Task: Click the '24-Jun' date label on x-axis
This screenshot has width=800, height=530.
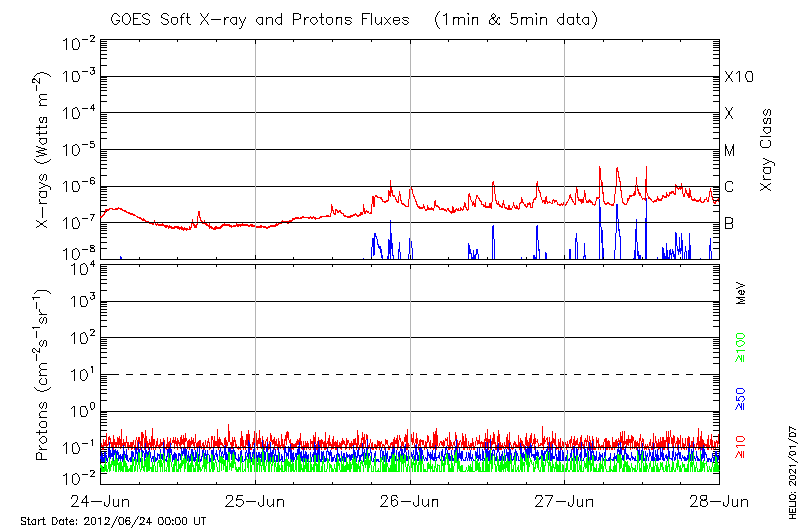Action: (x=100, y=501)
